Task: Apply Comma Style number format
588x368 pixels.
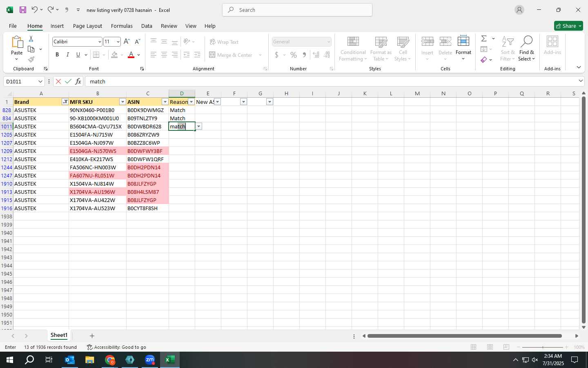Action: coord(304,55)
